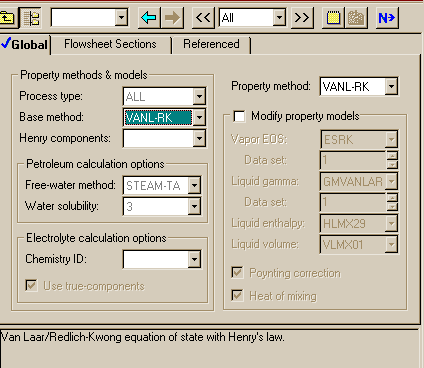Open the Property method dropdown
Screen dimensions: 424x368
[x=391, y=87]
